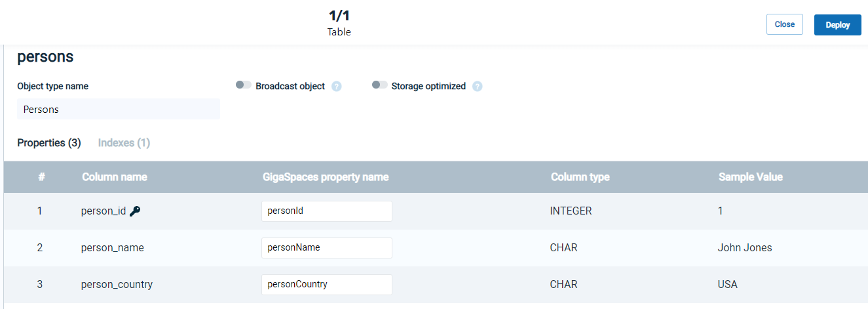Enable the Storage optimized switch
Image resolution: width=868 pixels, height=309 pixels.
click(x=380, y=85)
